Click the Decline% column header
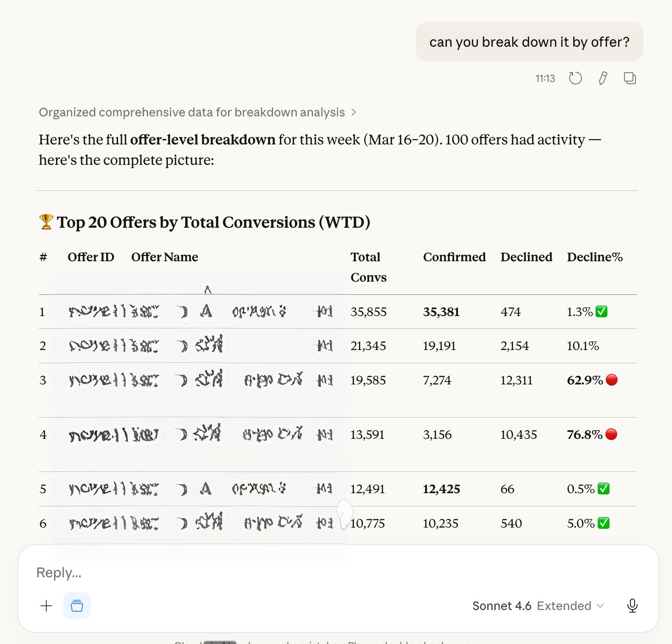 (595, 257)
